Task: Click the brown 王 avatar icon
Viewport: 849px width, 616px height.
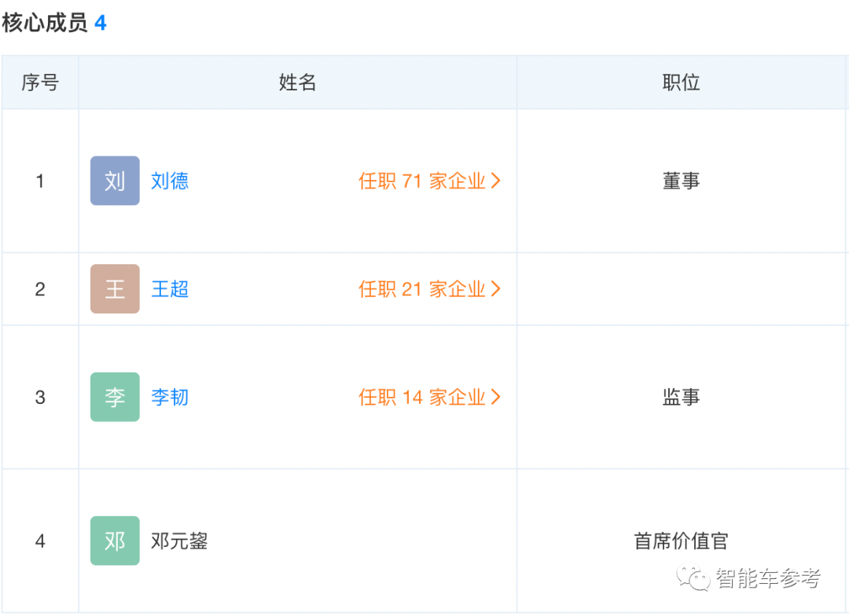Action: (115, 289)
